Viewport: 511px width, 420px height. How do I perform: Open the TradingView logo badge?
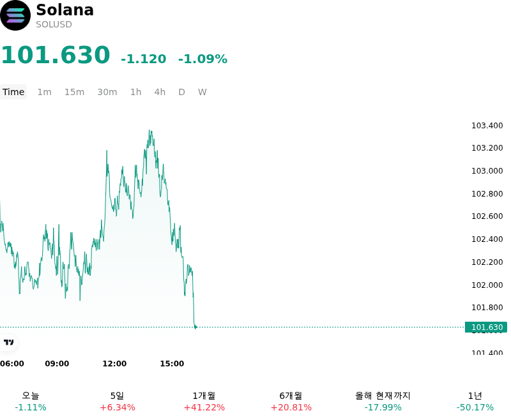pyautogui.click(x=8, y=342)
